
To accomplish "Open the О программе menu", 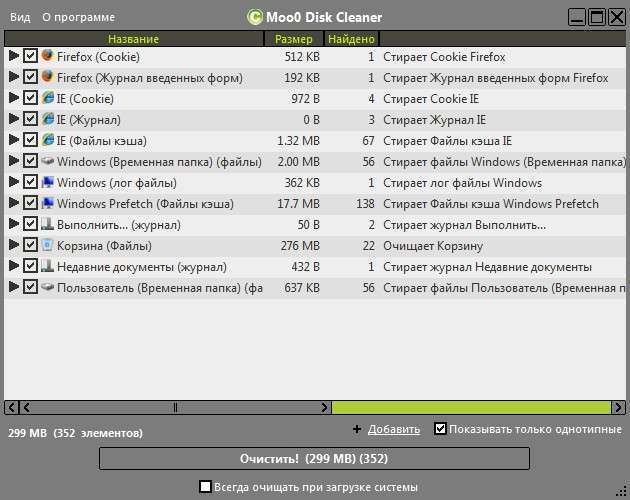I will [79, 17].
